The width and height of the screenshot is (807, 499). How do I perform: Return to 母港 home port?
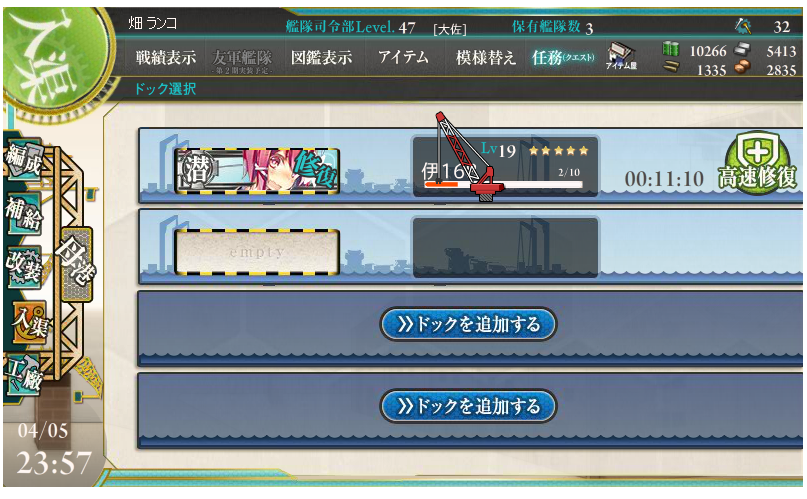point(76,264)
